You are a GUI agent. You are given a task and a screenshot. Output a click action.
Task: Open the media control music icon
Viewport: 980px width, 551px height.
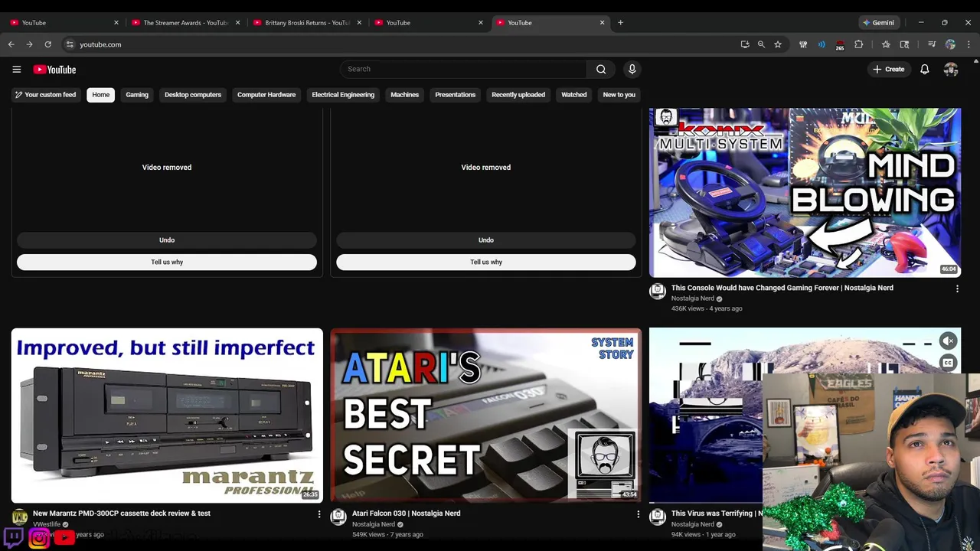(932, 44)
